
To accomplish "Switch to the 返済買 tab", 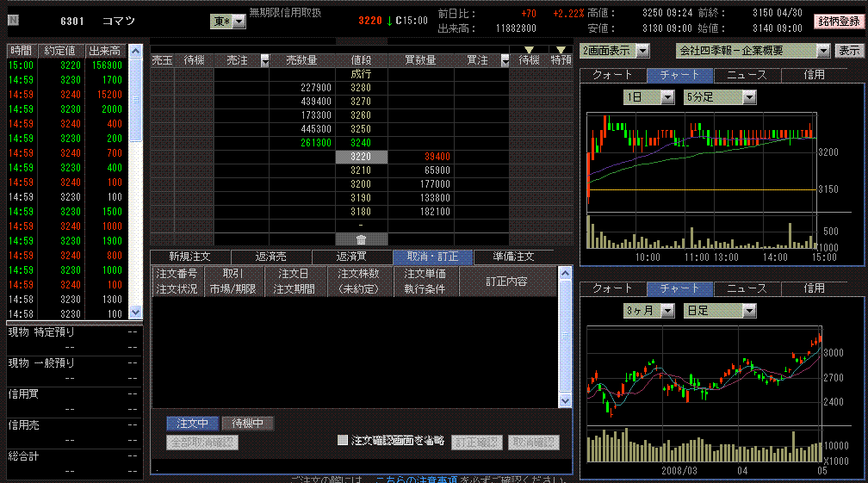I will [352, 257].
